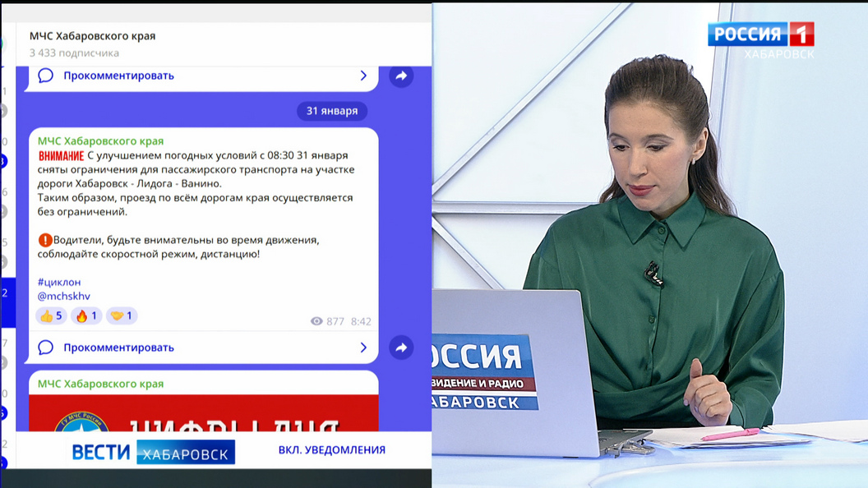Click the share arrow beside upper comment bar
Viewport: 868px width, 488px height.
[x=401, y=76]
